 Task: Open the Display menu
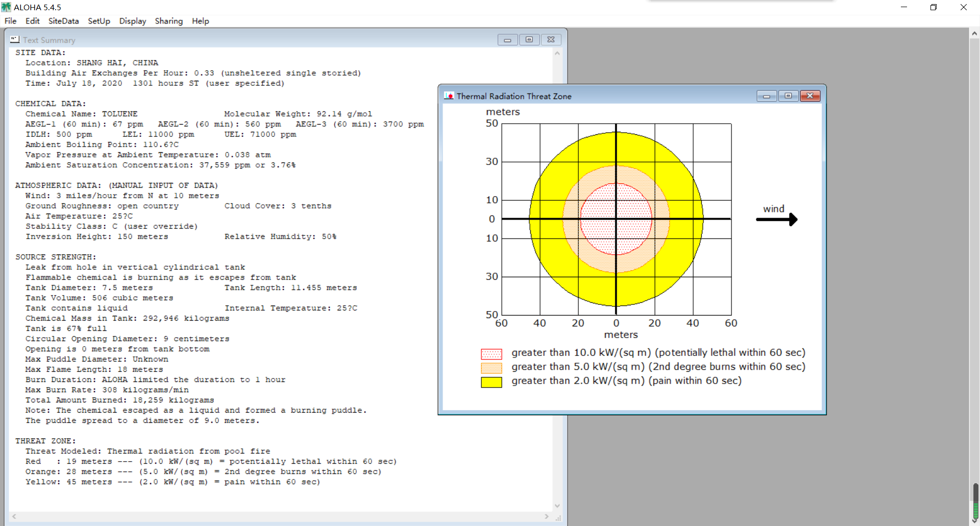(133, 21)
